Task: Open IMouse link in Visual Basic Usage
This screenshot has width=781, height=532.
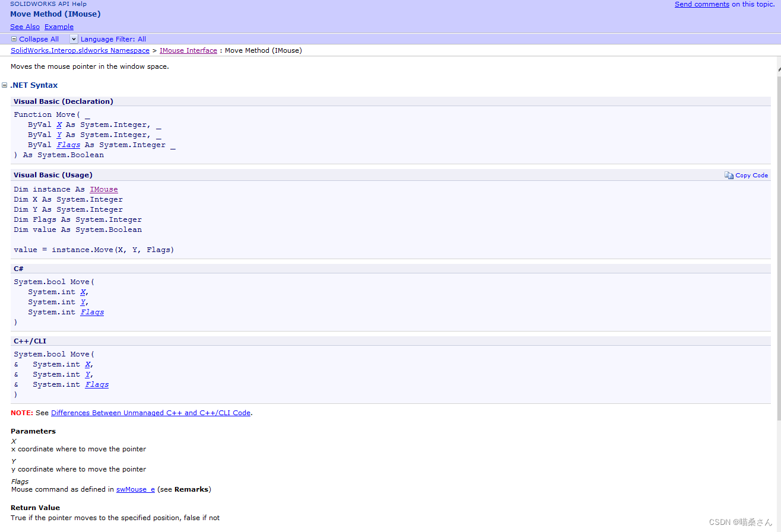Action: coord(104,189)
